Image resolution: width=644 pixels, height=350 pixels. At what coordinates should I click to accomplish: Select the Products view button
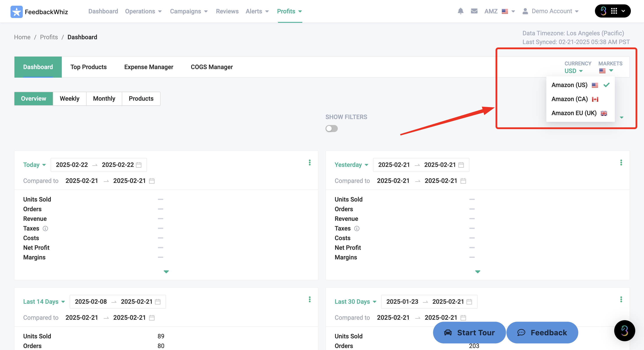click(x=141, y=99)
